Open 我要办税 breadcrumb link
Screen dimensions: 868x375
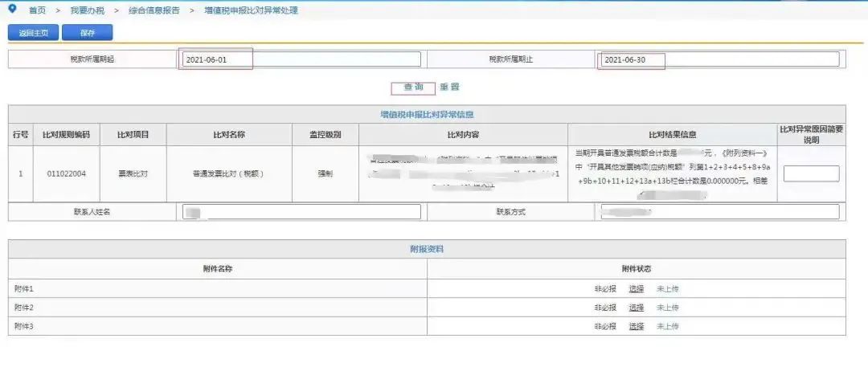coord(87,10)
